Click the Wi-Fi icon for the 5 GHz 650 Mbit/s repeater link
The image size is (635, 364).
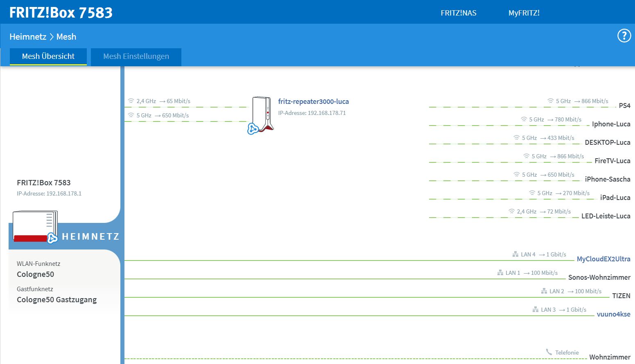click(x=131, y=115)
